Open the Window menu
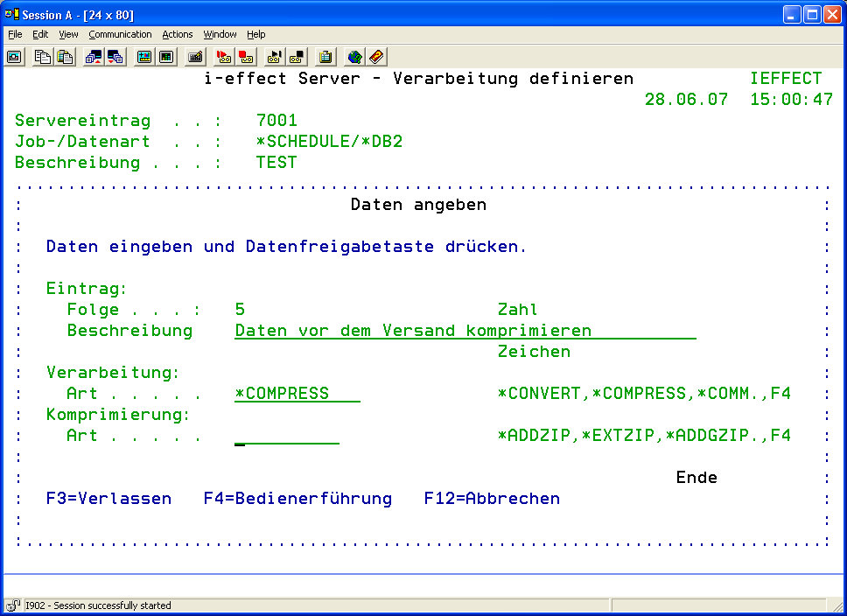This screenshot has height=616, width=847. 220,34
